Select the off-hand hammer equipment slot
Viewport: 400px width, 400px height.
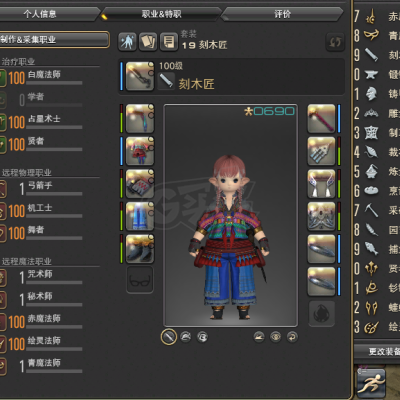pos(321,119)
